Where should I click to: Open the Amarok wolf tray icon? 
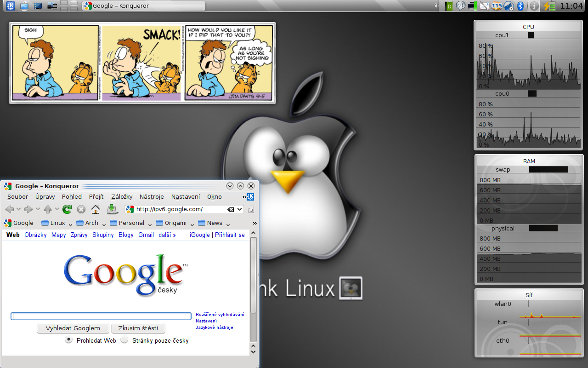[508, 6]
